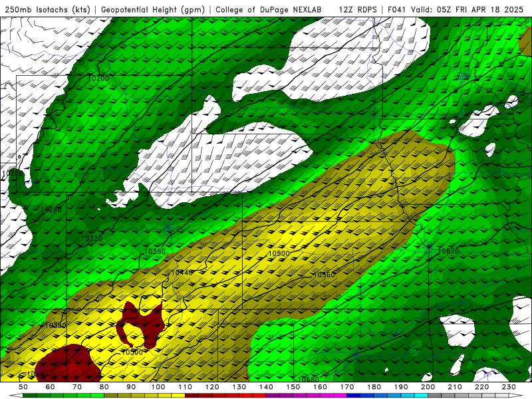Click the 210 value on the color scale

point(455,387)
